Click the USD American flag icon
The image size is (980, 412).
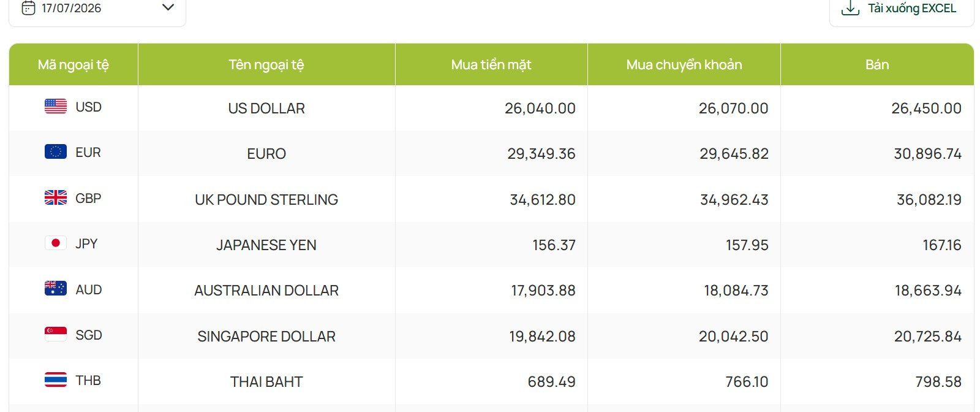(x=56, y=106)
